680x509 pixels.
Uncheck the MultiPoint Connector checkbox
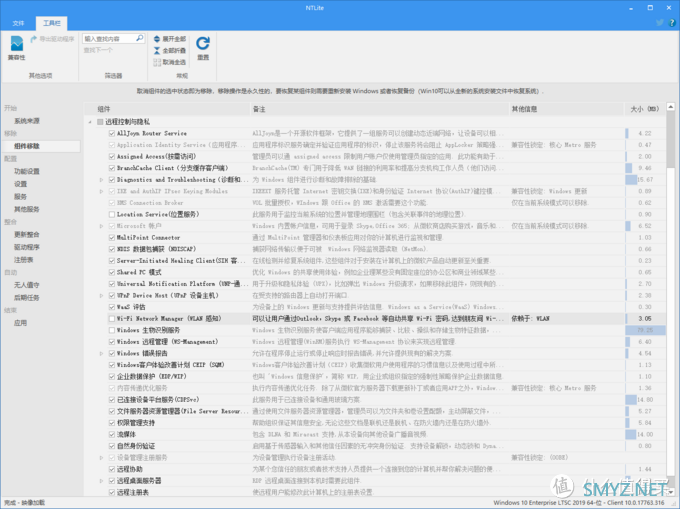(x=112, y=238)
